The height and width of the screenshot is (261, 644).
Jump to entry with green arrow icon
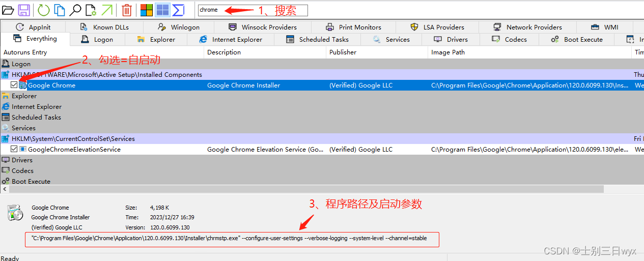(107, 10)
